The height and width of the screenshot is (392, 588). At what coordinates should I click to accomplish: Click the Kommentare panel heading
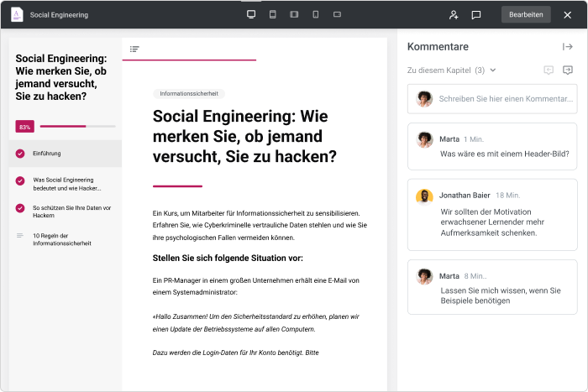438,46
